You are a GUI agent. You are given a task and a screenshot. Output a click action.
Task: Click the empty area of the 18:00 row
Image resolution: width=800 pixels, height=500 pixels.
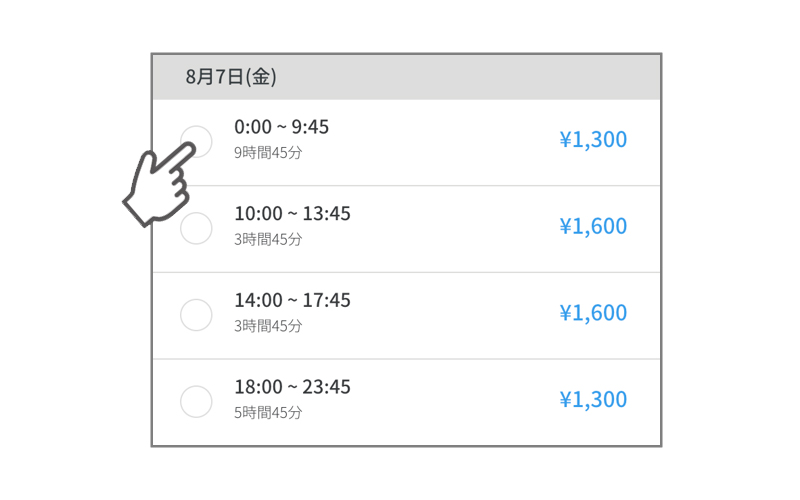454,403
